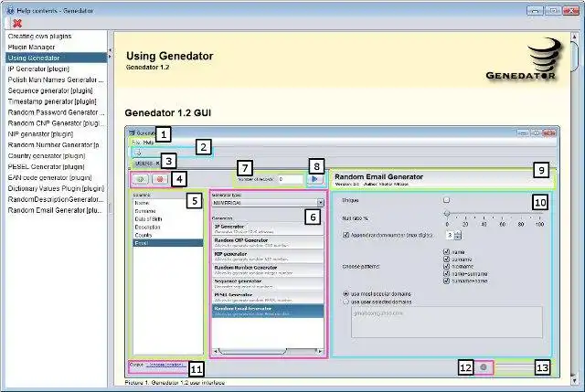Click the Number of records input field
This screenshot has height=392, width=585.
click(291, 179)
